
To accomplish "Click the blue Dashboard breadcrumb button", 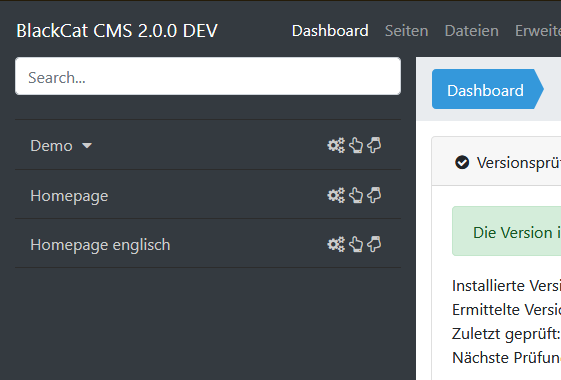I will pos(487,89).
